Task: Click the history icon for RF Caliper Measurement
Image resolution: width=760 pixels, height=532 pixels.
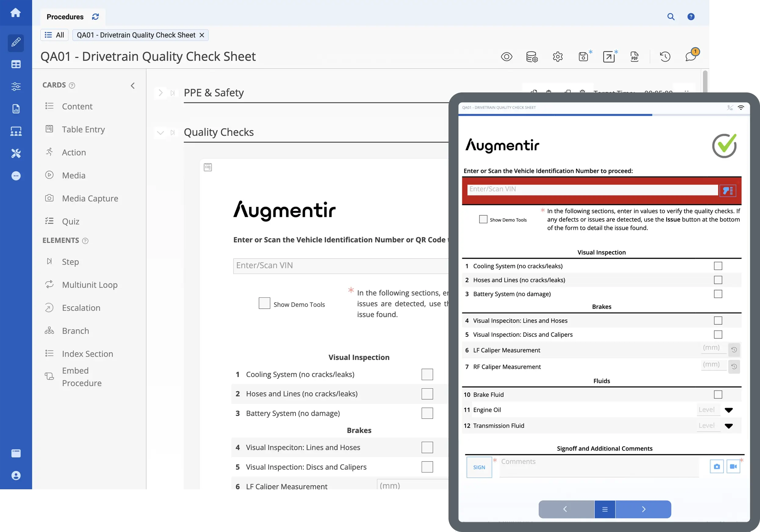Action: pyautogui.click(x=734, y=366)
